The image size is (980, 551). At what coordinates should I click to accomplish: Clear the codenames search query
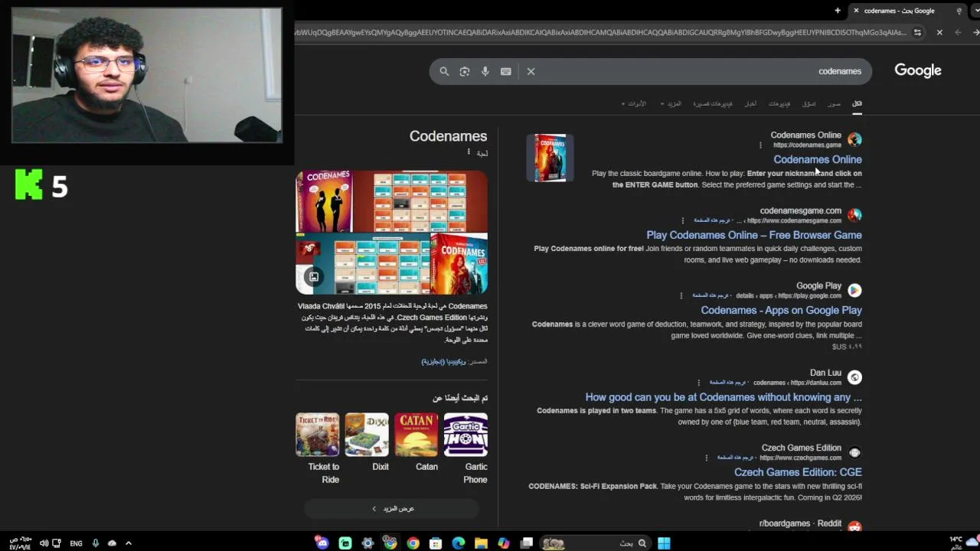(x=531, y=71)
